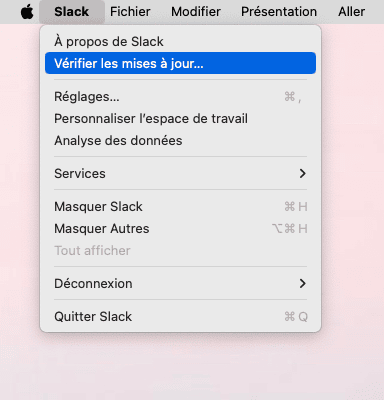
Task: Select Vérifier les mises à jour…
Action: [x=180, y=63]
